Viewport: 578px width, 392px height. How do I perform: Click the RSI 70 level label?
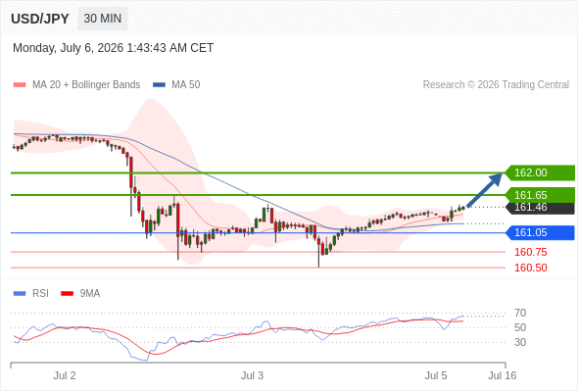[520, 313]
